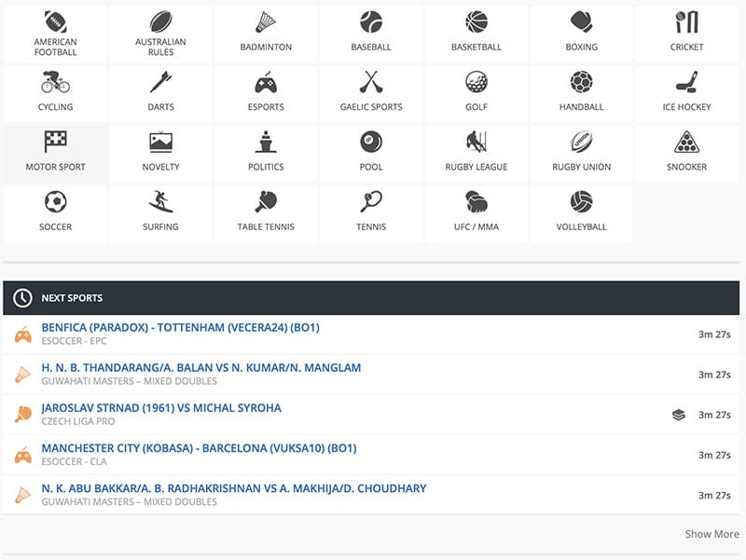Viewport: 746px width, 560px height.
Task: Open Jaroslav Strnad vs Michal Syroha match
Action: (161, 408)
